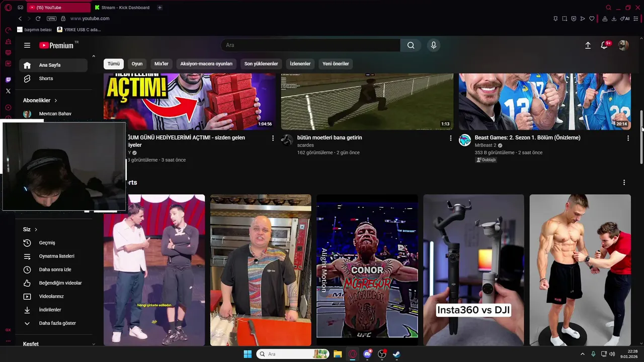Open Daha sonra izle
The image size is (644, 362).
(53, 269)
